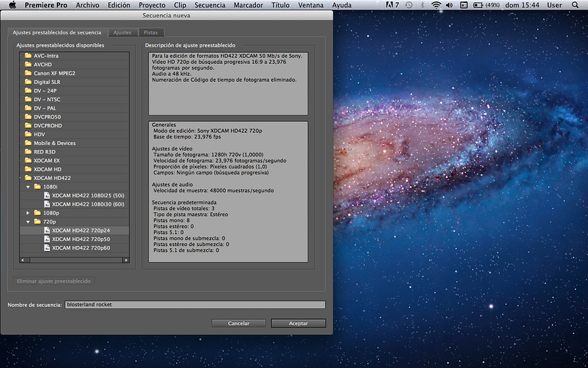Select Ajustes preestablecidos de secuencia tab
The width and height of the screenshot is (588, 368).
(x=57, y=32)
